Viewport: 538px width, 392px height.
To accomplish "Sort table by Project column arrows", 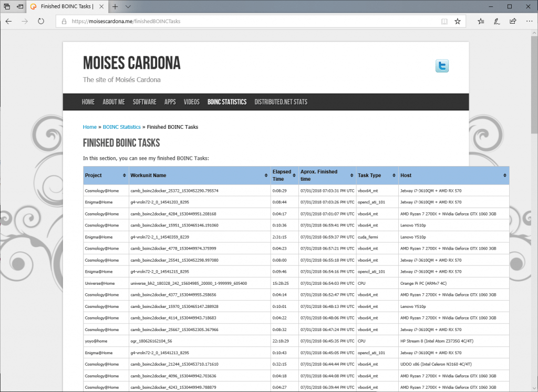I will pos(125,175).
